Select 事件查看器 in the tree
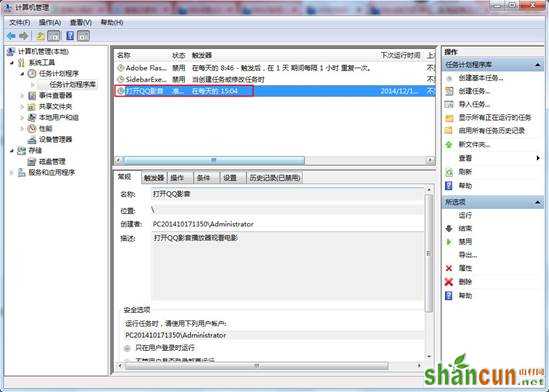This screenshot has height=392, width=549. [55, 95]
